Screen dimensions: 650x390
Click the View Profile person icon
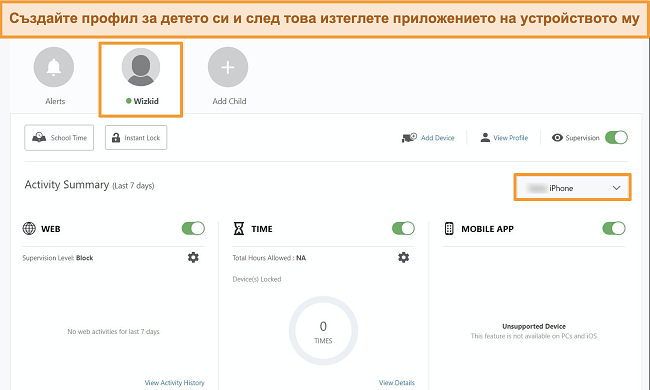pyautogui.click(x=485, y=138)
